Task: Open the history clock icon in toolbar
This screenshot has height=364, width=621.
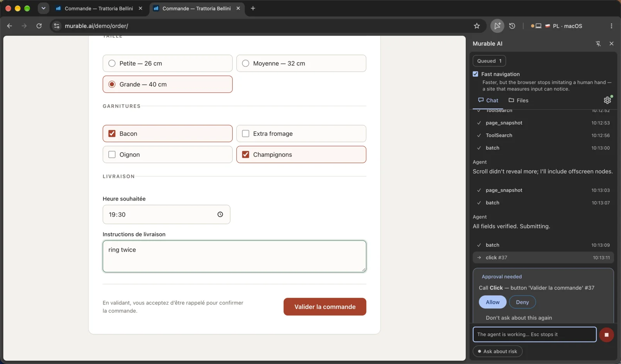Action: pos(512,26)
